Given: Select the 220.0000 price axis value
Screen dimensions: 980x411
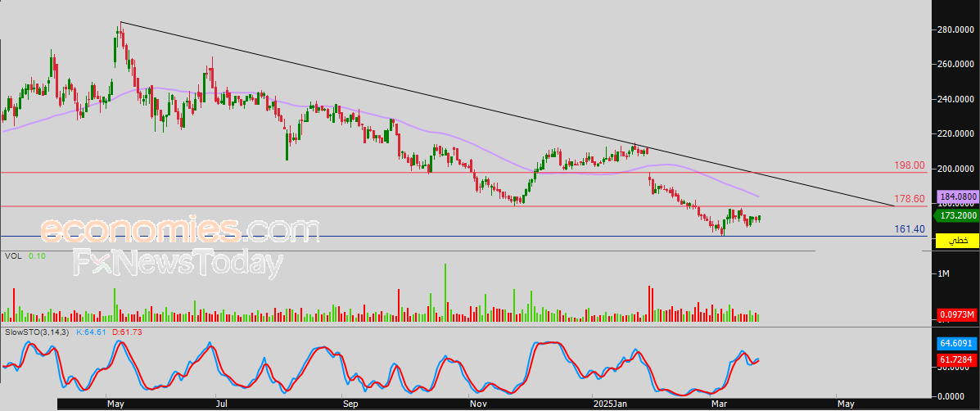Looking at the screenshot, I should point(955,133).
